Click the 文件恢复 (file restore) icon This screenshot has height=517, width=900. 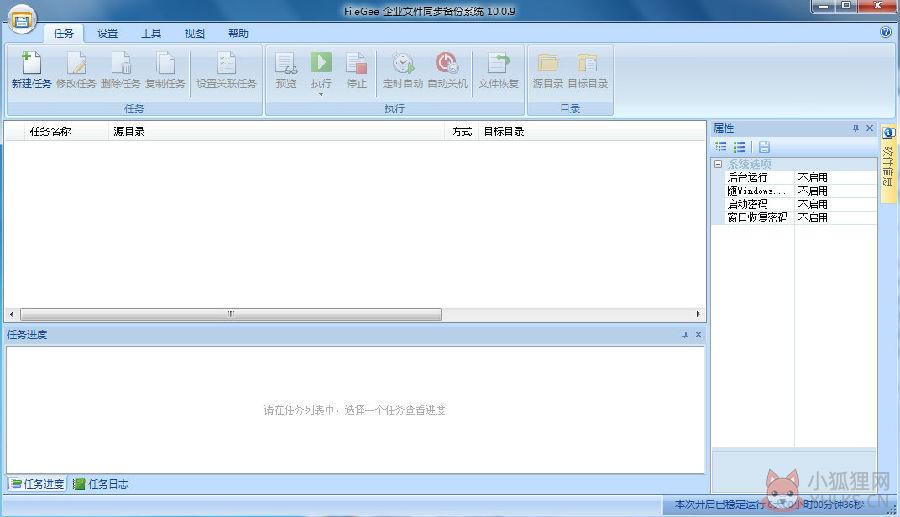pos(498,63)
